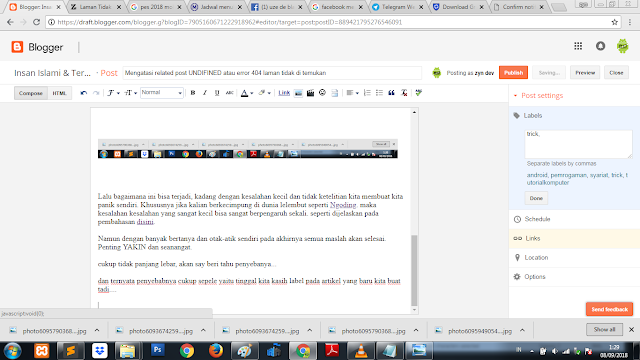The height and width of the screenshot is (360, 640).
Task: Open the font family dropdown
Action: [113, 93]
